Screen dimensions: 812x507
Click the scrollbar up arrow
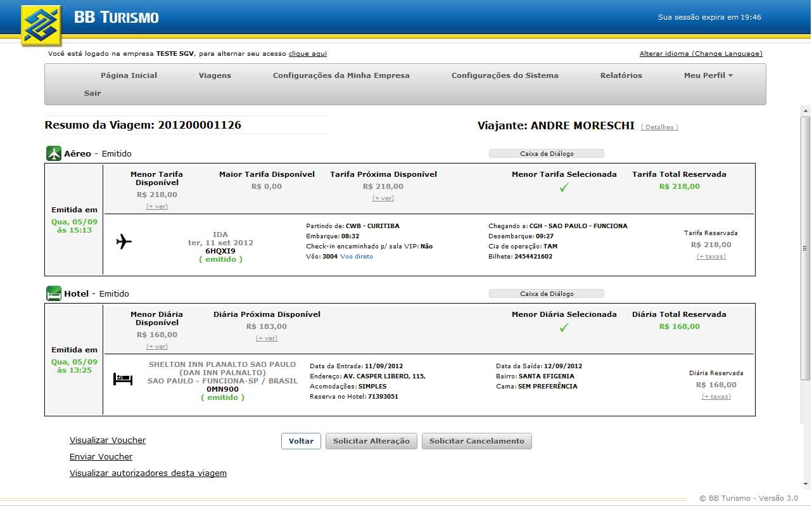click(806, 110)
